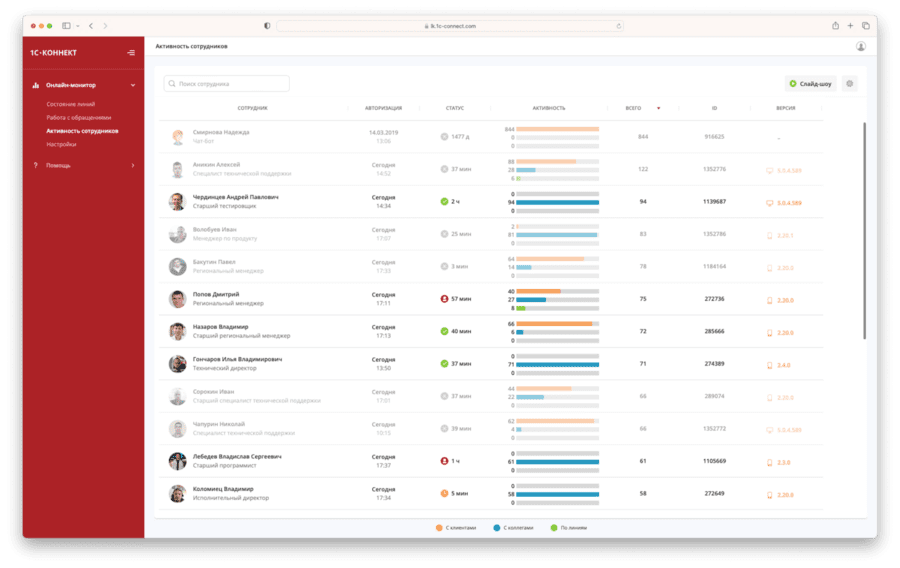Select name Бакутин Павел
The height and width of the screenshot is (568, 900).
[214, 262]
